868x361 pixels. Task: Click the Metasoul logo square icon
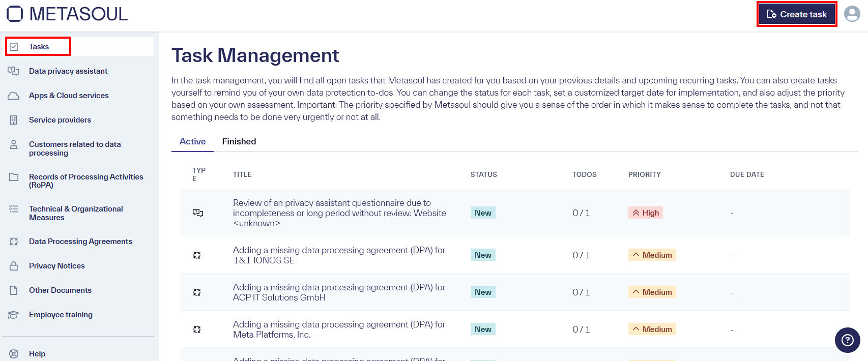15,14
